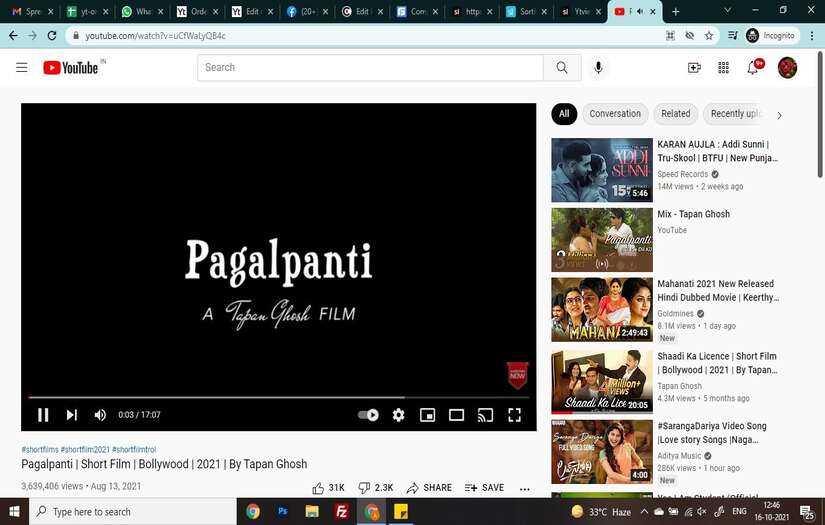Switch to the Facebook tab
Image resolution: width=825 pixels, height=525 pixels.
(x=308, y=12)
